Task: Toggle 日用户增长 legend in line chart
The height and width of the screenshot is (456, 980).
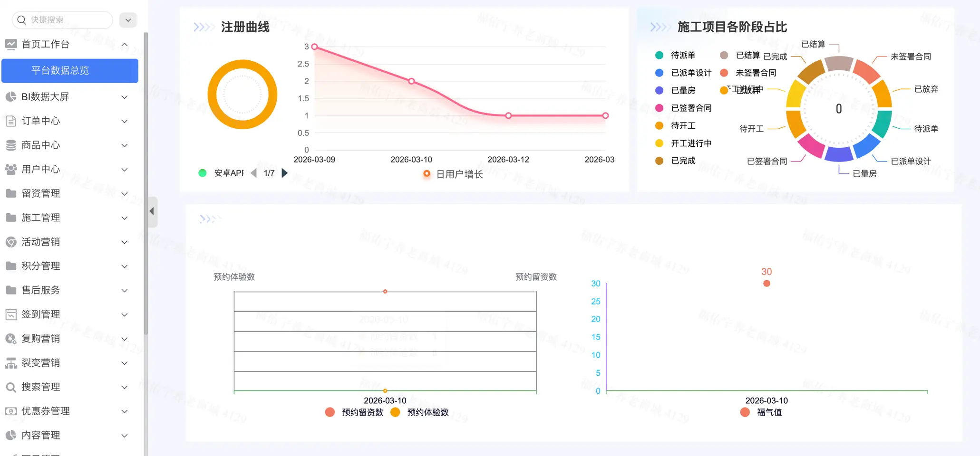Action: click(x=453, y=174)
